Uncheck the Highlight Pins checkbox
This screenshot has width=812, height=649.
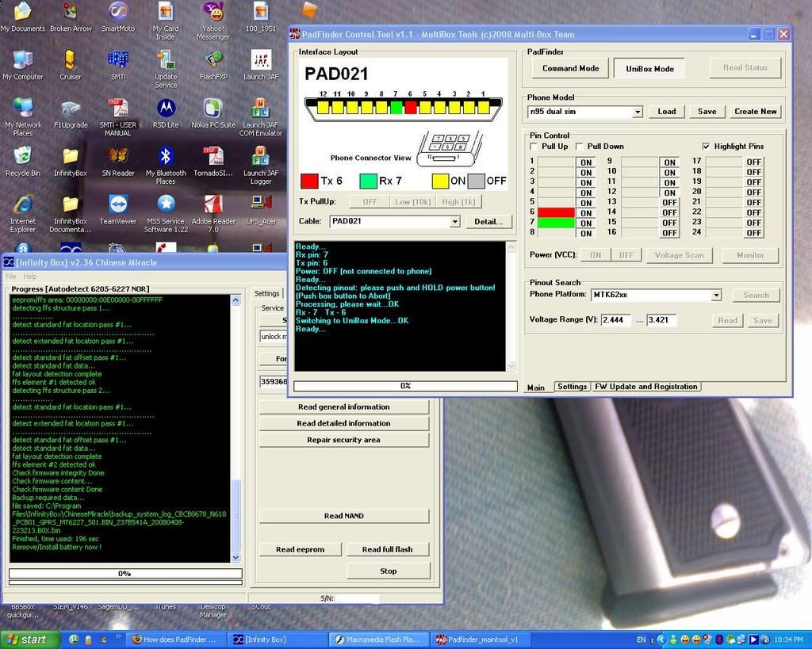pyautogui.click(x=706, y=147)
